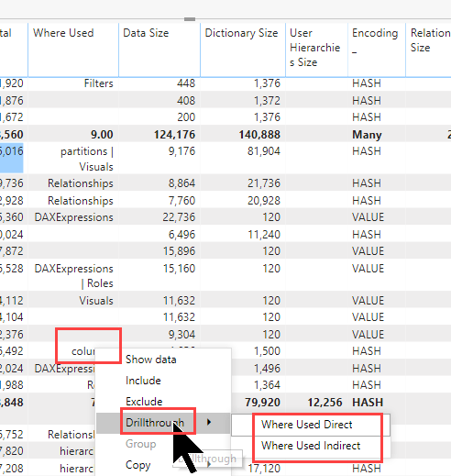Select Include from context menu

click(x=143, y=381)
